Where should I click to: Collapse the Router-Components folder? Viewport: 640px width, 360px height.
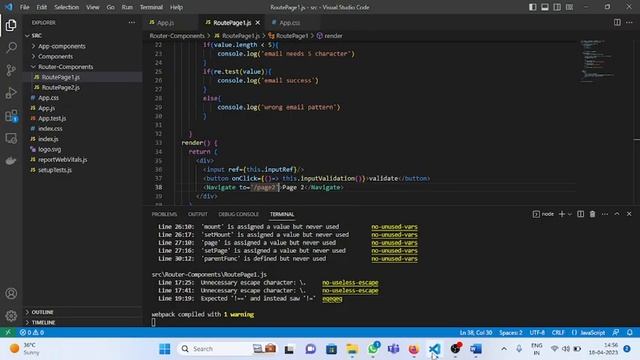pyautogui.click(x=65, y=67)
